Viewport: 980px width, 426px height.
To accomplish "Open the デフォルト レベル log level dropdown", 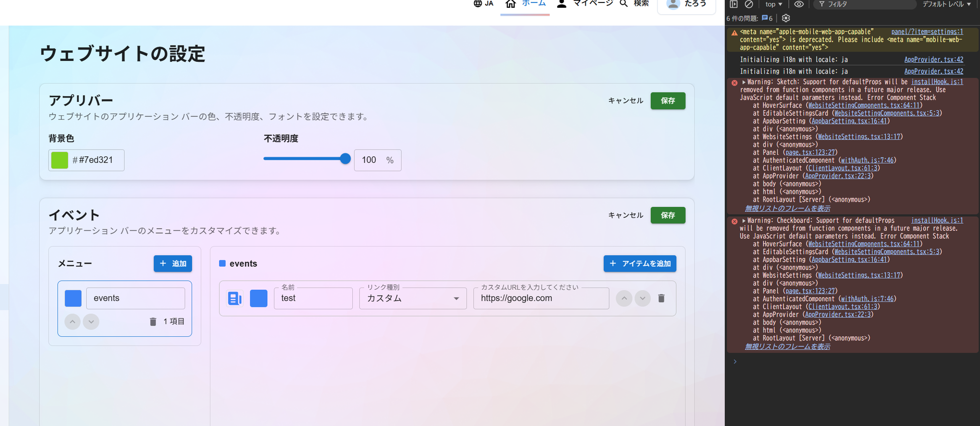I will [x=946, y=4].
